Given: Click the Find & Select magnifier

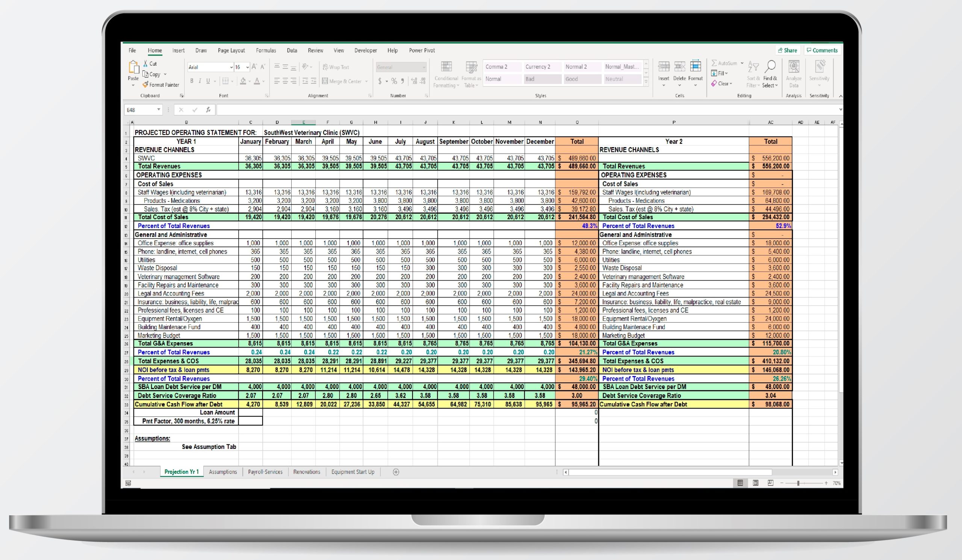Looking at the screenshot, I should [x=770, y=66].
